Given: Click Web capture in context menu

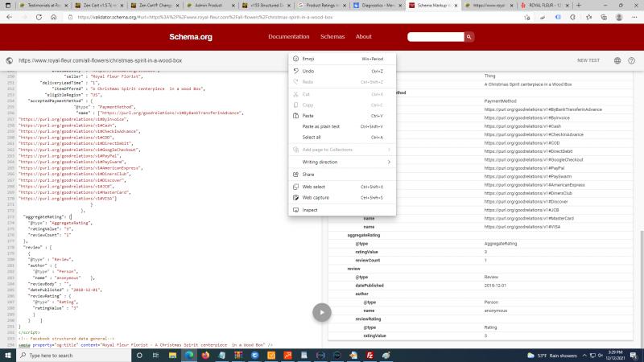Looking at the screenshot, I should [342, 197].
